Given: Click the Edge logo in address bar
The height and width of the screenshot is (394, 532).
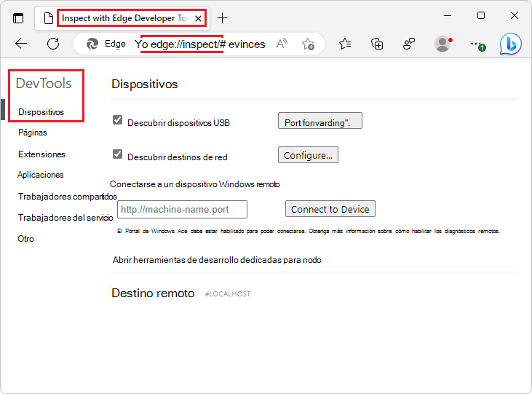Looking at the screenshot, I should pos(92,44).
